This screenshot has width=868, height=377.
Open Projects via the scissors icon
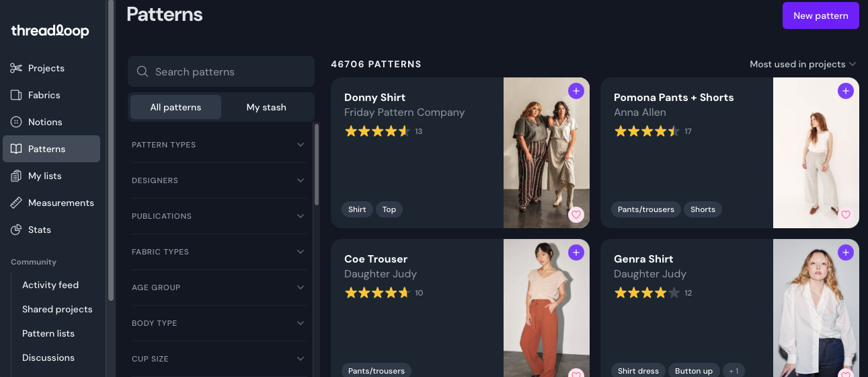(x=17, y=68)
